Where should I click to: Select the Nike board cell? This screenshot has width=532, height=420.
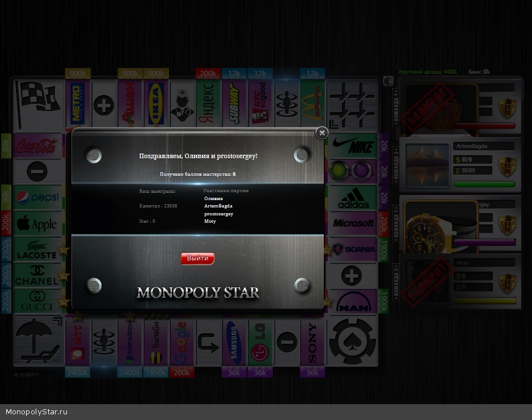point(353,146)
